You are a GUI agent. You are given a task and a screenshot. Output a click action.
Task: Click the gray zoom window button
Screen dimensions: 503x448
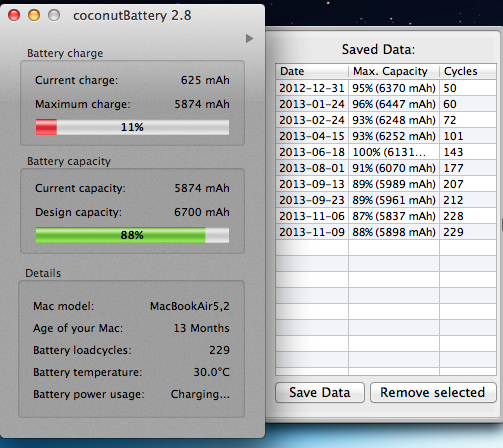[54, 15]
